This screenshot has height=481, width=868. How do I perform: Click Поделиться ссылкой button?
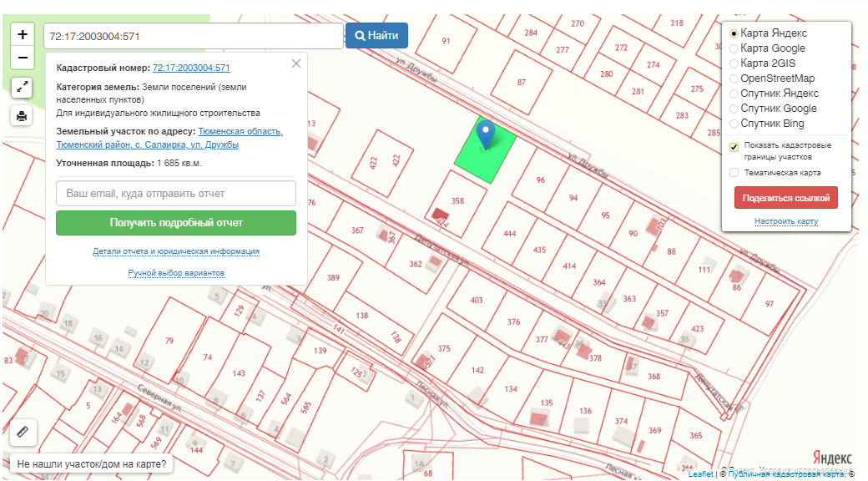(786, 198)
